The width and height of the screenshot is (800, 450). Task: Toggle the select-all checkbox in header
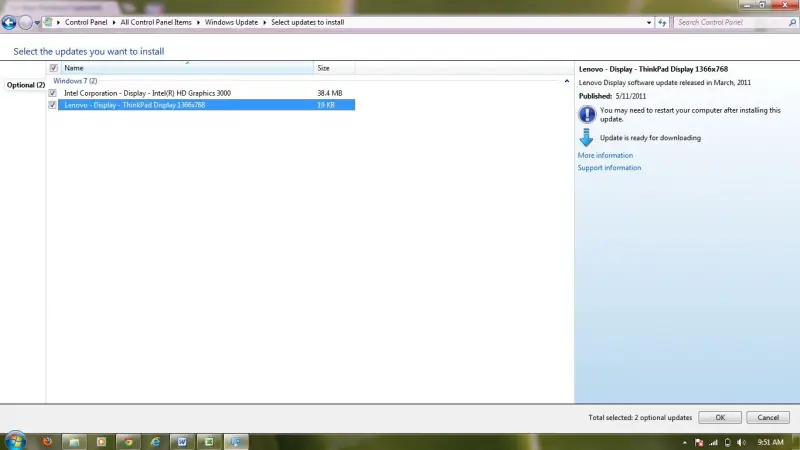[x=54, y=68]
